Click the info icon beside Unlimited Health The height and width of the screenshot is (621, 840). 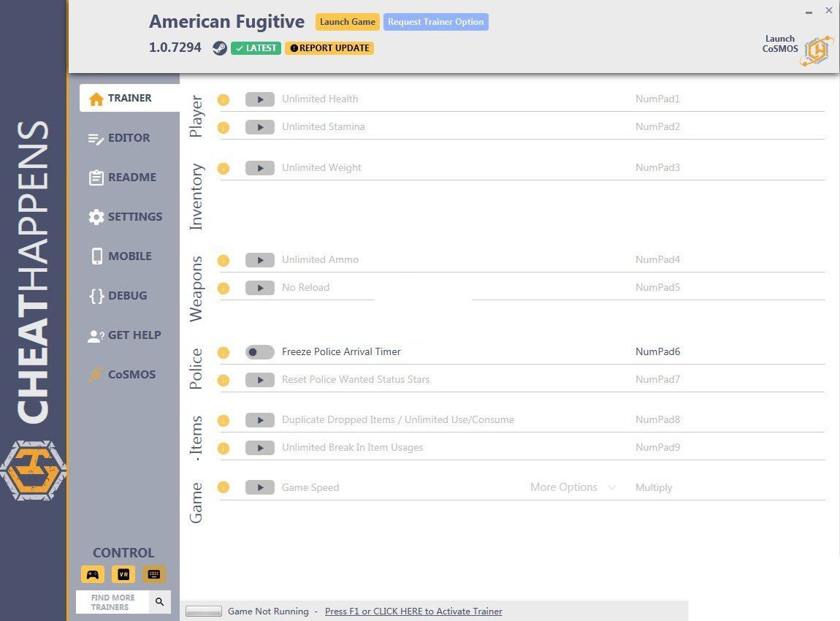224,99
